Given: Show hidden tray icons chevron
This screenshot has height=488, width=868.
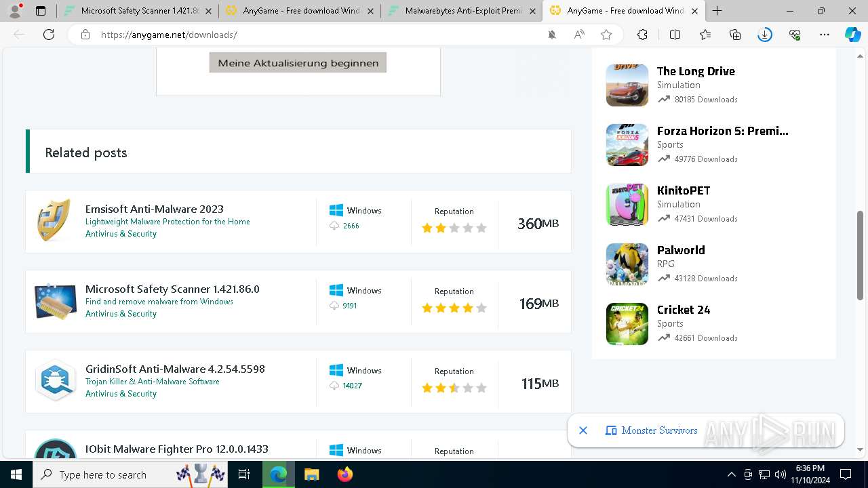Looking at the screenshot, I should point(731,474).
